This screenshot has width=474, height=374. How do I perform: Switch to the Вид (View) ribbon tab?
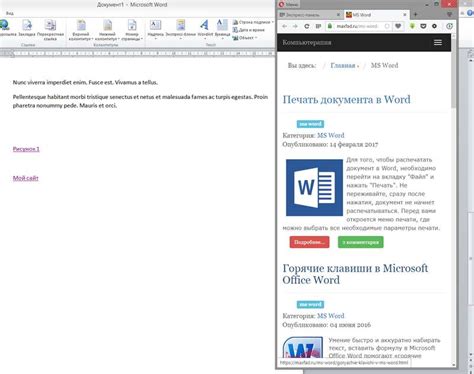[10, 13]
